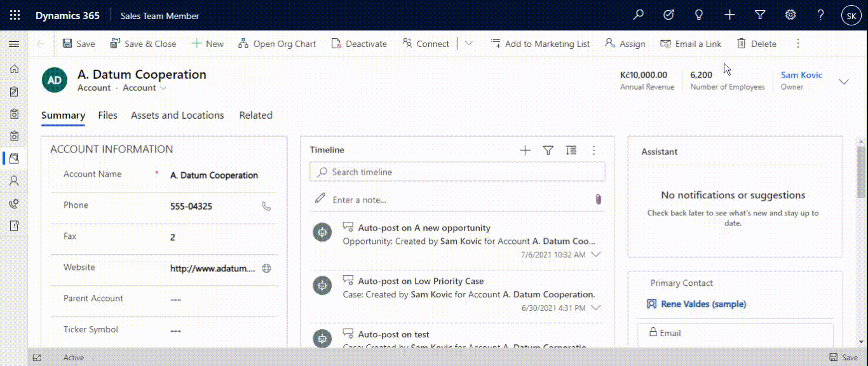This screenshot has width=868, height=366.
Task: Open SK user account avatar
Action: pos(851,16)
